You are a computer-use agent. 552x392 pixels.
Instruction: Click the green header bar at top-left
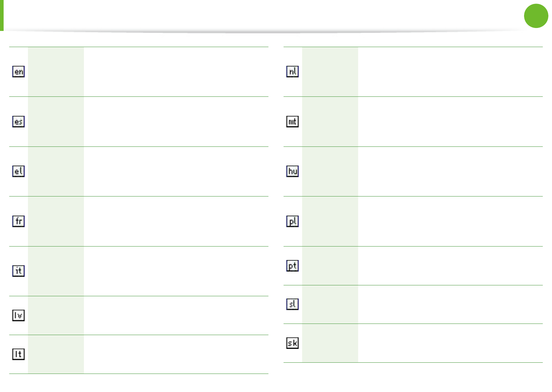pyautogui.click(x=2, y=15)
